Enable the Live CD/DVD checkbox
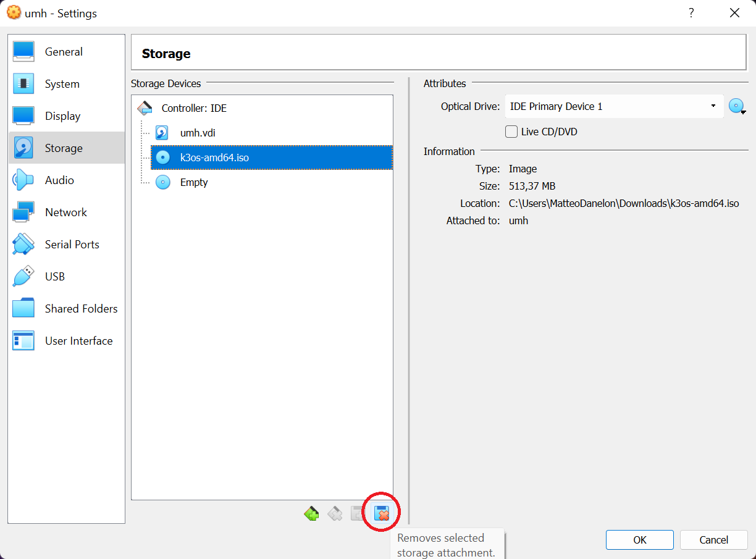This screenshot has height=559, width=756. pyautogui.click(x=511, y=132)
